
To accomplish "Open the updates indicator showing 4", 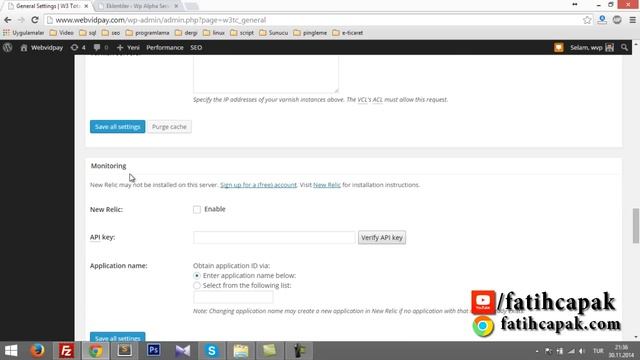I will [78, 47].
